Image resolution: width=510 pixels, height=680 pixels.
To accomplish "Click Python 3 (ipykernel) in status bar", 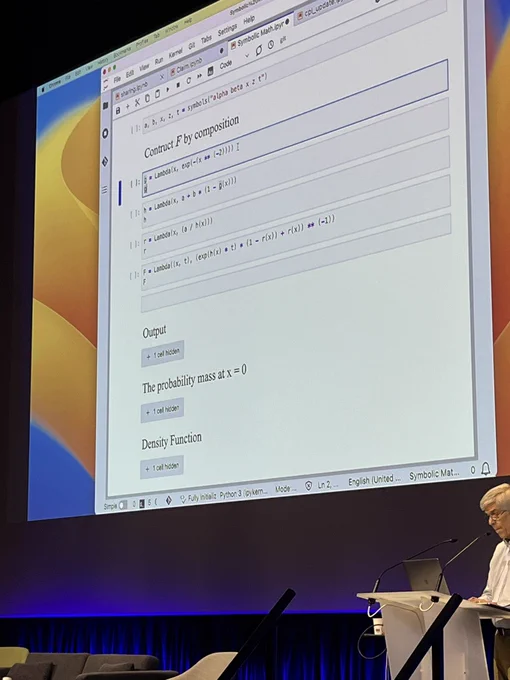I will (x=243, y=494).
